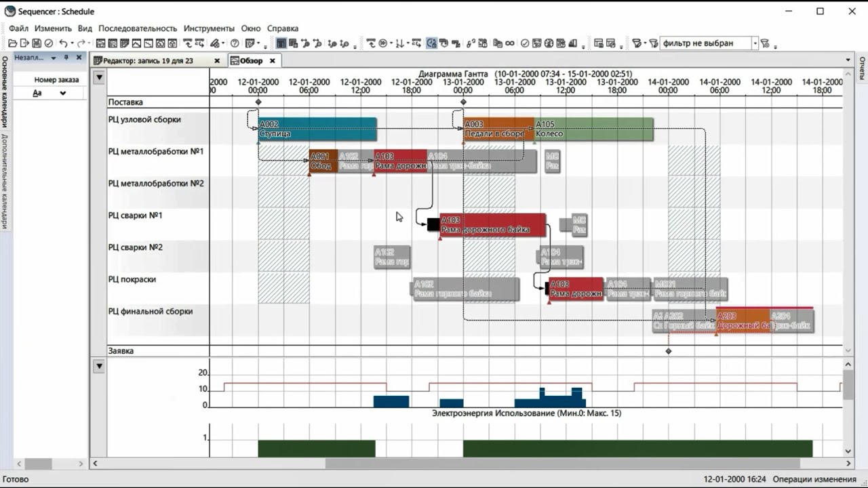Click the export arrow icon next to open folder
Screen dimensions: 868x488
point(24,43)
